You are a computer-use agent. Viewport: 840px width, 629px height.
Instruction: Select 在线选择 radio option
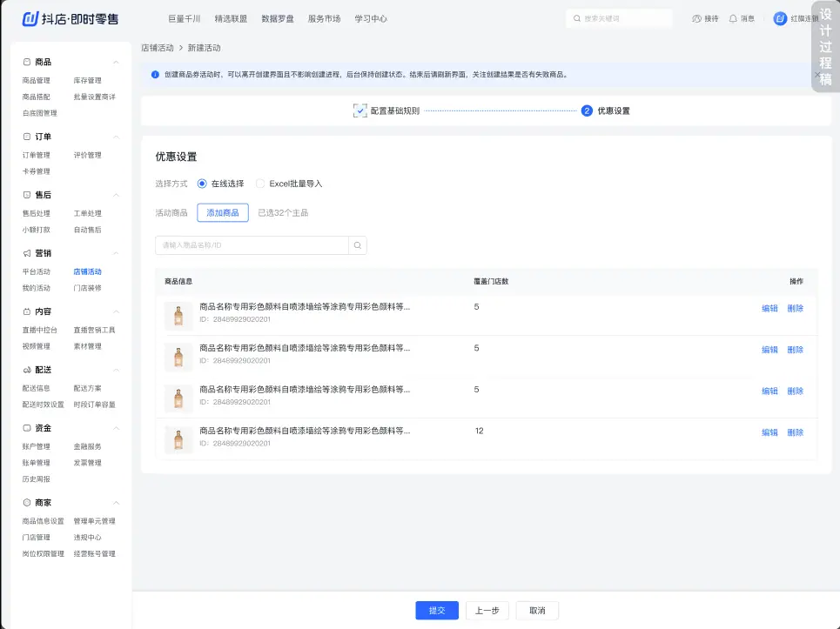(x=202, y=184)
